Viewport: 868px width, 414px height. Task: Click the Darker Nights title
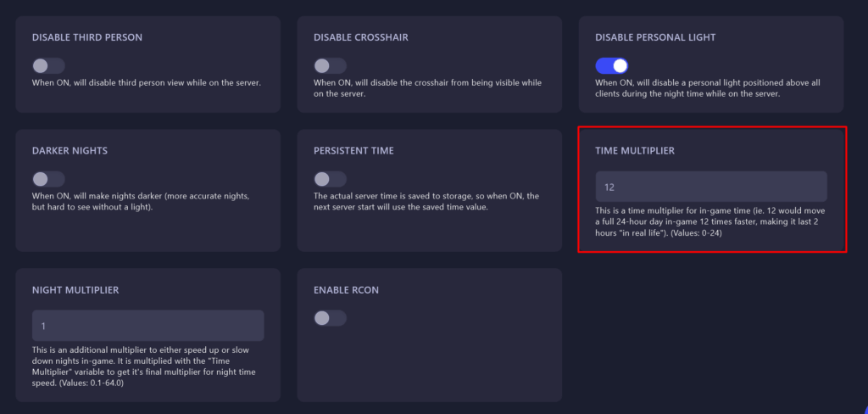[70, 151]
